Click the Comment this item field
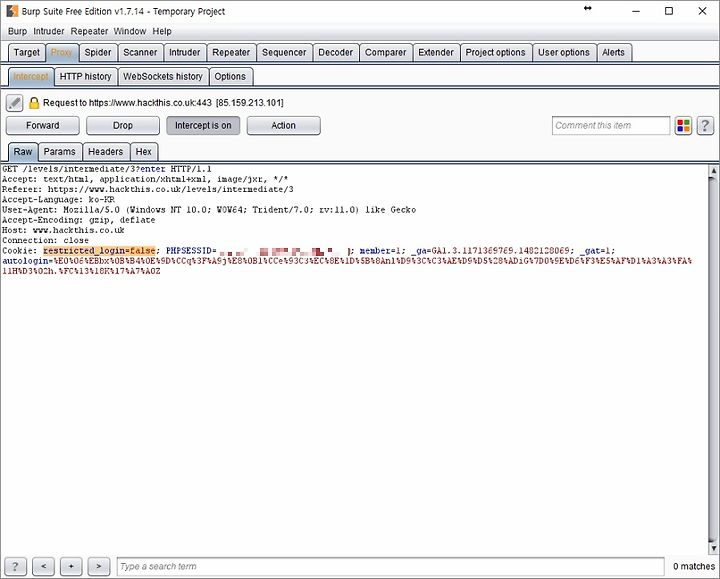Viewport: 720px width, 579px height. [x=611, y=125]
